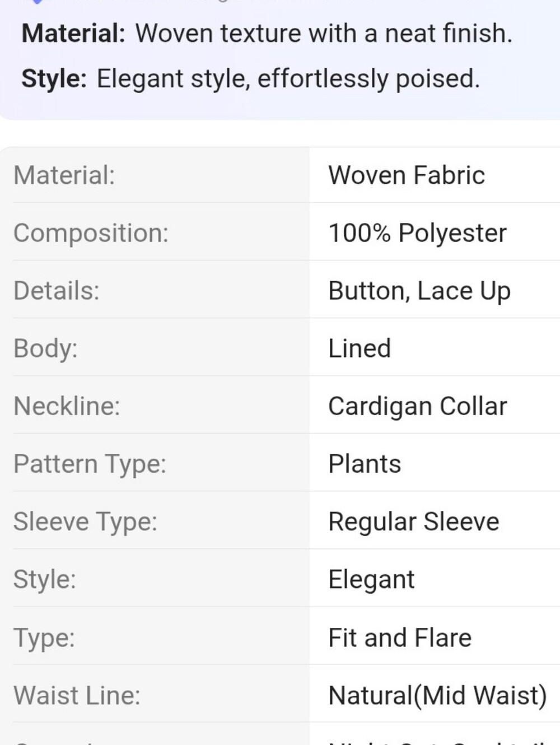Select the 'Regular Sleeve' value
This screenshot has width=560, height=745.
[x=414, y=522]
